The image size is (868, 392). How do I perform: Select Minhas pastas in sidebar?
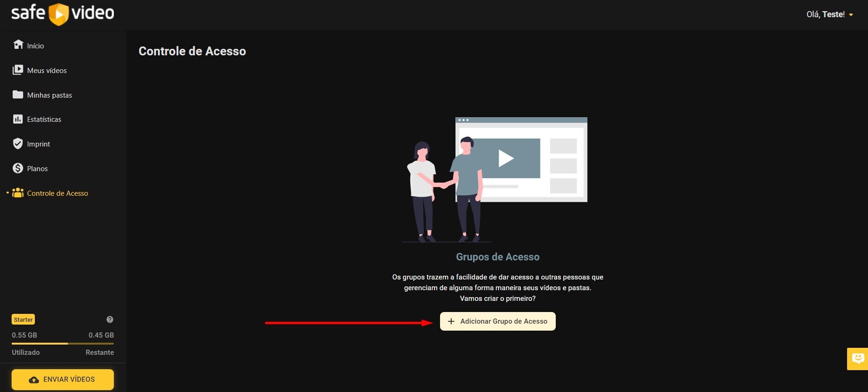(x=49, y=95)
